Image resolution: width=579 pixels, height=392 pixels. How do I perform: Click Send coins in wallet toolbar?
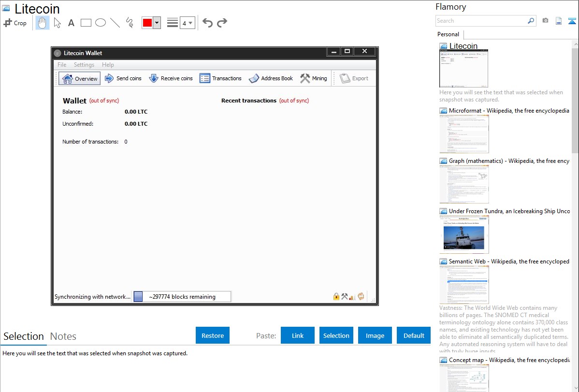(123, 78)
